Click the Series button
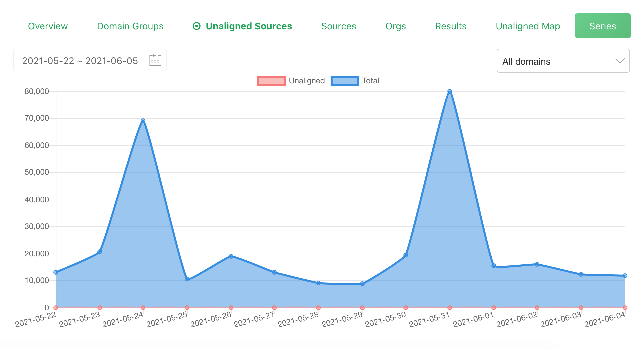The height and width of the screenshot is (349, 644). coord(602,26)
